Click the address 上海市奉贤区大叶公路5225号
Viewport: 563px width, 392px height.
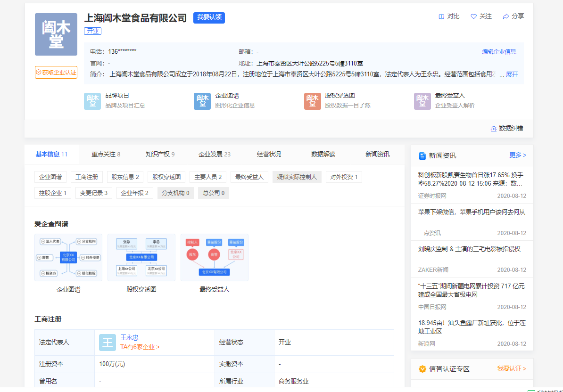click(x=309, y=64)
